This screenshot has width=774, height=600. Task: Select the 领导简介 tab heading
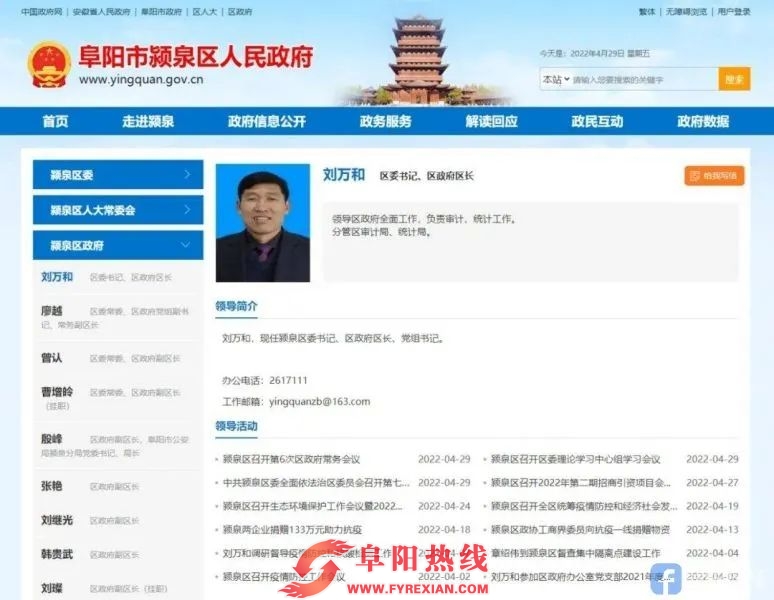coord(236,306)
